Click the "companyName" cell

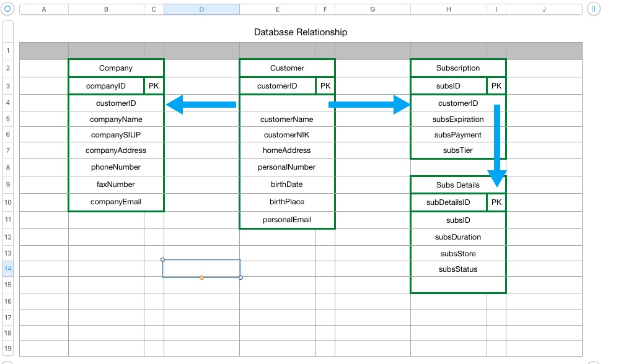click(x=116, y=119)
